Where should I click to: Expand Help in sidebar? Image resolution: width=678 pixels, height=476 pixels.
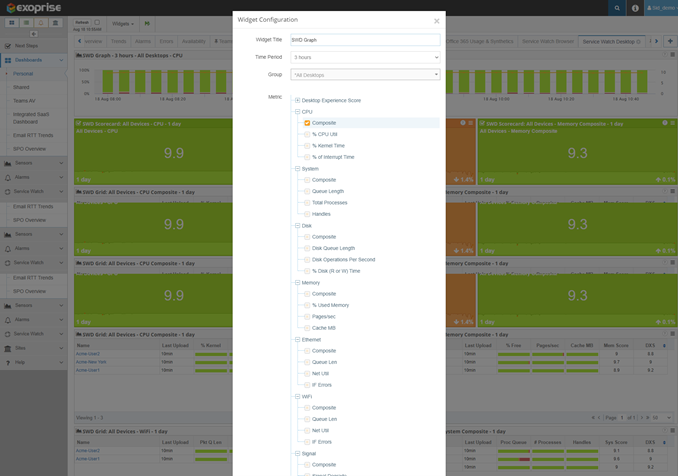click(x=33, y=362)
